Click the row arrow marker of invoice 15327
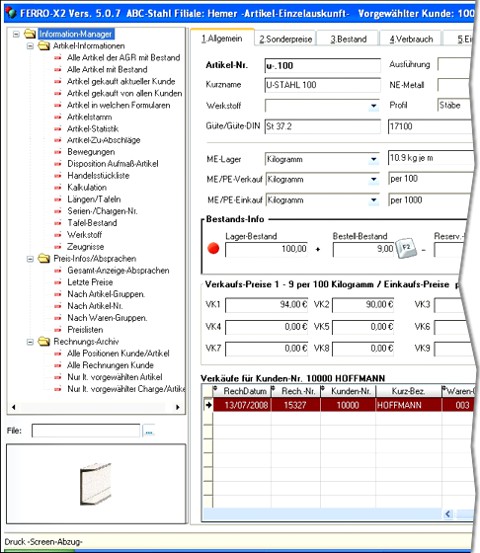The width and height of the screenshot is (480, 553). point(208,405)
